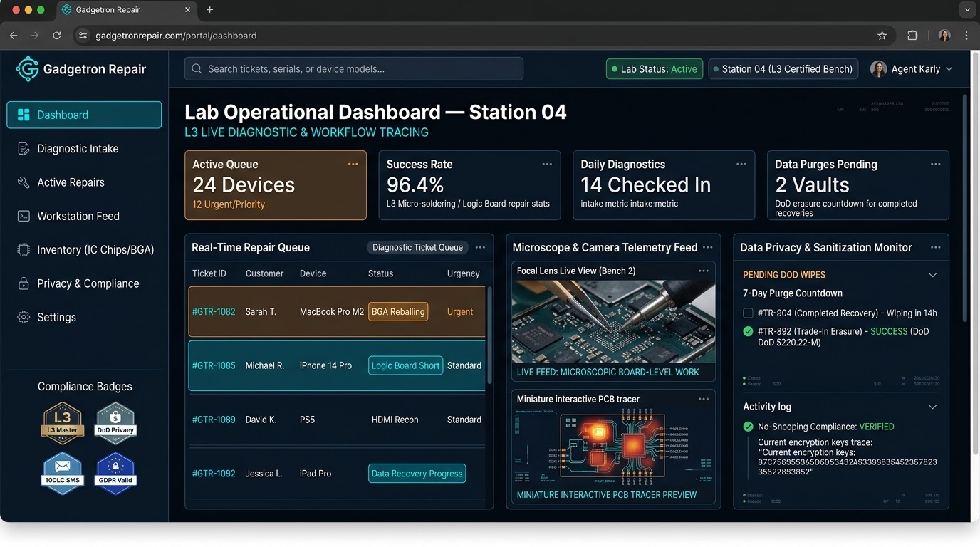Check the #TR-904 Completed Recovery checkbox
980x547 pixels.
pyautogui.click(x=748, y=313)
